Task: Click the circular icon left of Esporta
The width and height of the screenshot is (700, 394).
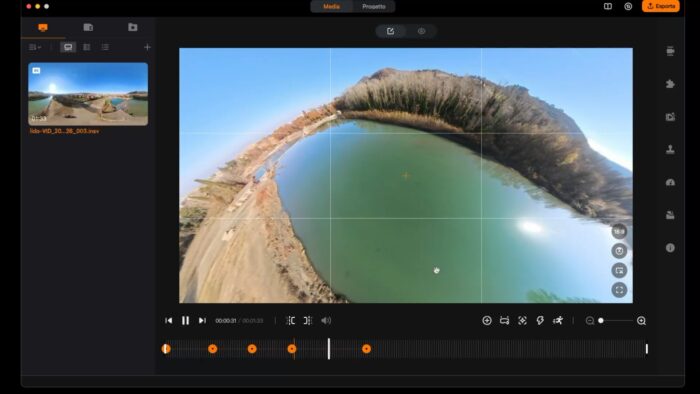Action: tap(628, 6)
